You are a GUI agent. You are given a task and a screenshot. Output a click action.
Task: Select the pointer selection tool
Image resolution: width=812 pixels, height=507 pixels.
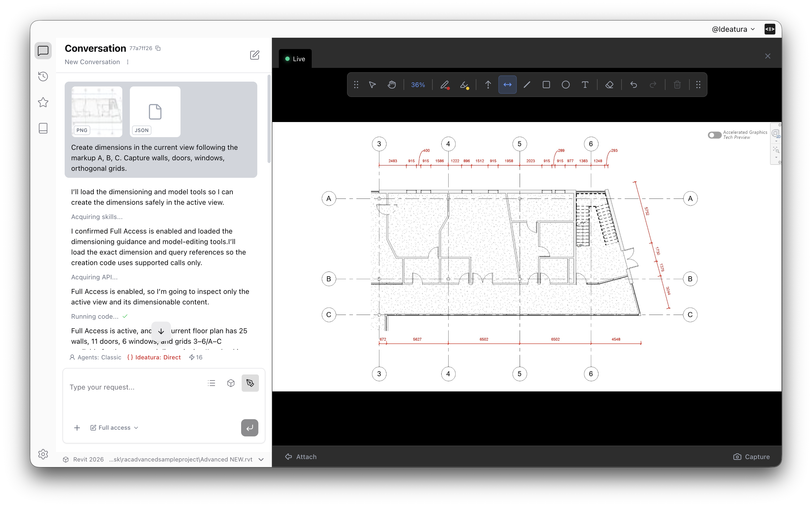tap(372, 85)
